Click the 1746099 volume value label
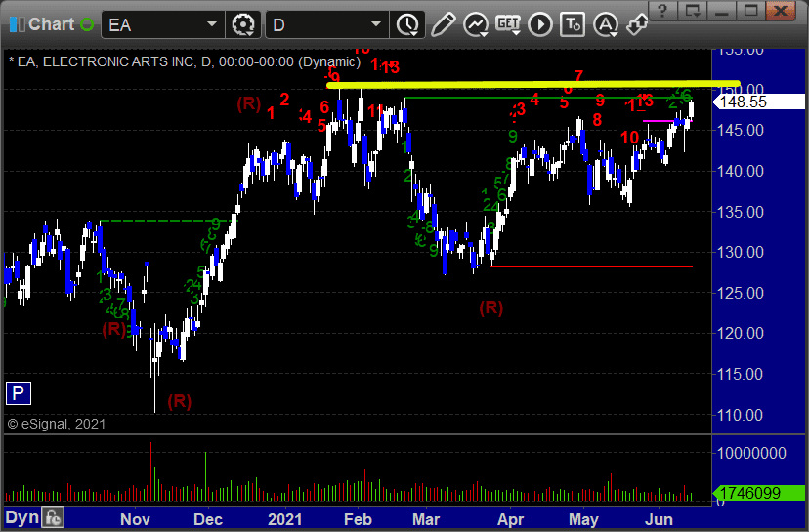The image size is (809, 532). coord(758,493)
